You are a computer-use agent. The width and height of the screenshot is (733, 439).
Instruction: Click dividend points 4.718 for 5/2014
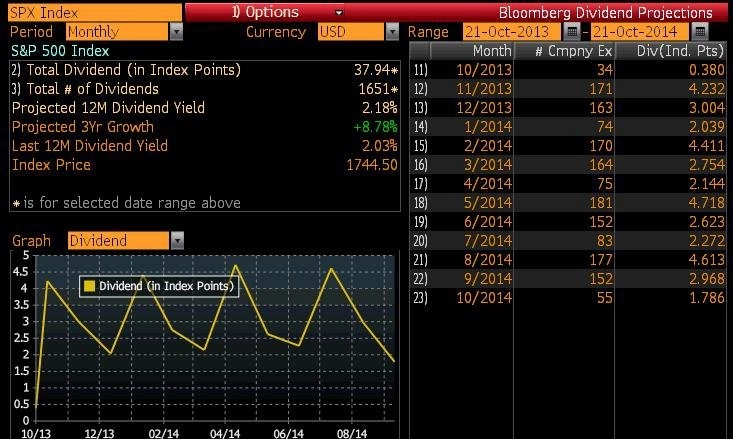[706, 203]
